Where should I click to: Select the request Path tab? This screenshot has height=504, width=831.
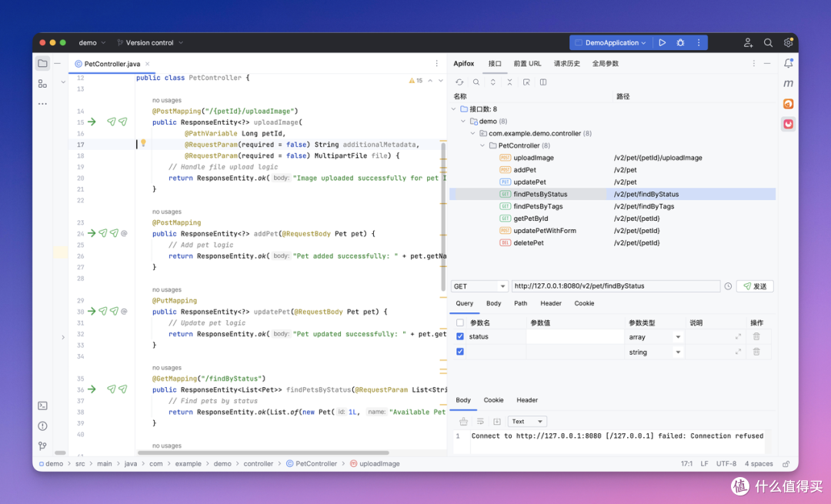pos(520,303)
